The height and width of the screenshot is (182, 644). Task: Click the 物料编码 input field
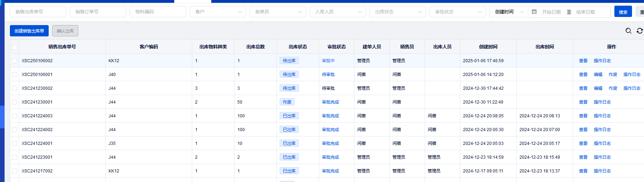coord(158,12)
